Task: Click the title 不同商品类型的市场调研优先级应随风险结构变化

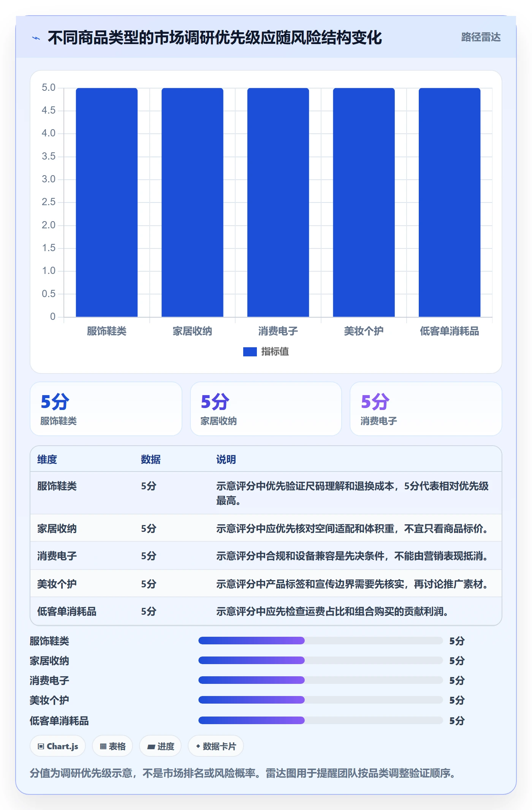Action: 215,38
